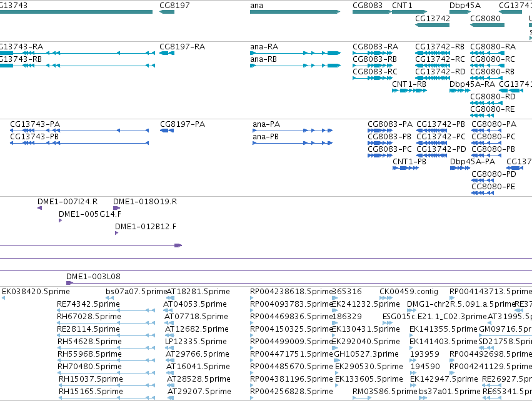
Task: Click the CG8083-RC transcript label
Action: point(375,72)
